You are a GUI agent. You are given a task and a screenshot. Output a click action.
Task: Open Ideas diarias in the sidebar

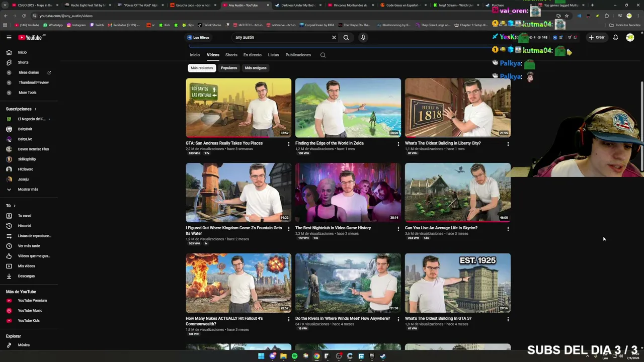point(29,72)
